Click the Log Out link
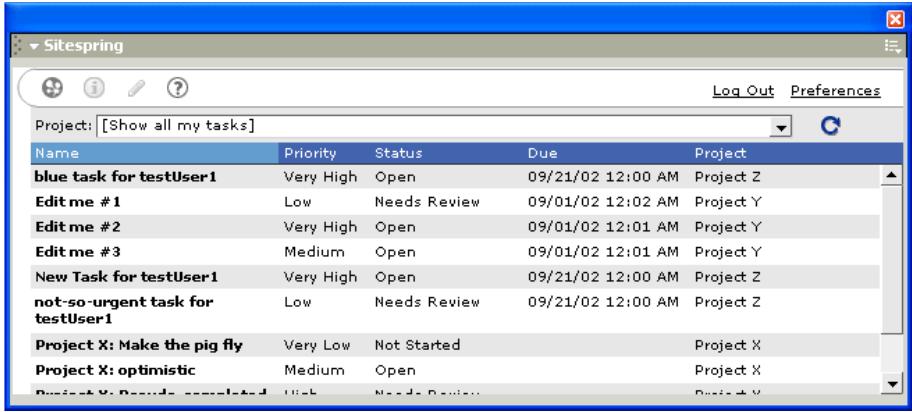The width and height of the screenshot is (912, 412). (743, 91)
